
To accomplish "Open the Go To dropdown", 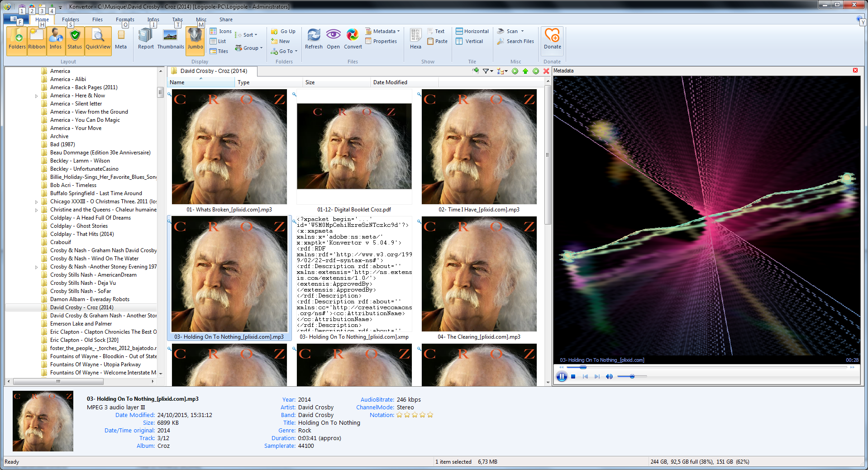I will point(284,51).
